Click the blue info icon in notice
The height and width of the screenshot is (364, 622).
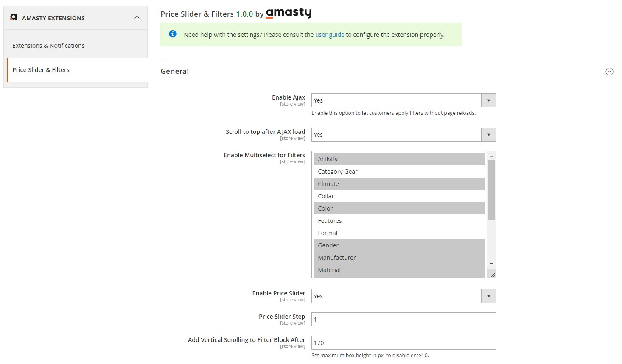pos(173,34)
